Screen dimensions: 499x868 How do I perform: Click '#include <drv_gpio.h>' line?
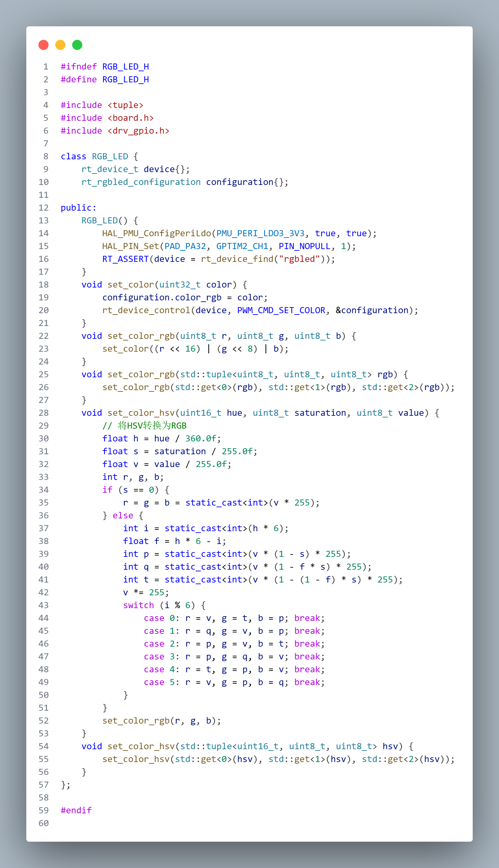(x=115, y=131)
